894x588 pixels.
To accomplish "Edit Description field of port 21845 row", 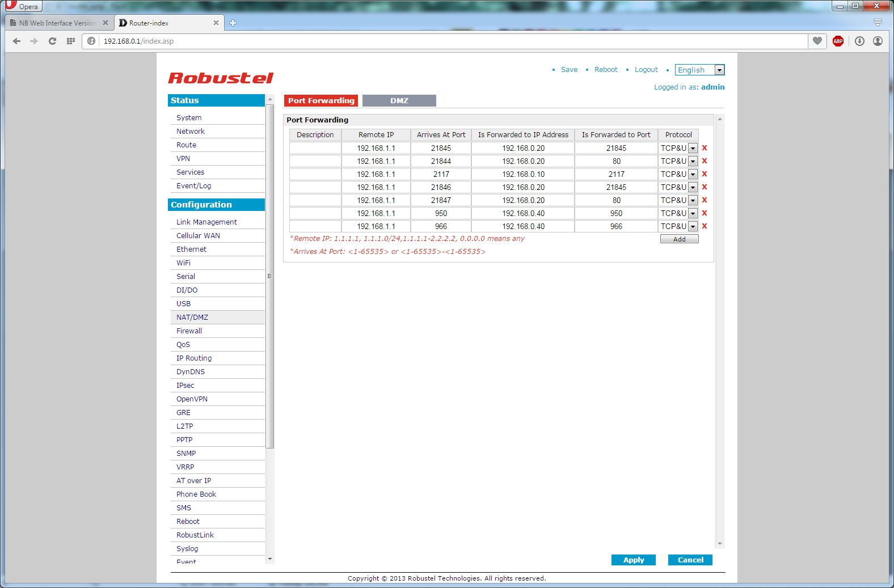I will 315,148.
